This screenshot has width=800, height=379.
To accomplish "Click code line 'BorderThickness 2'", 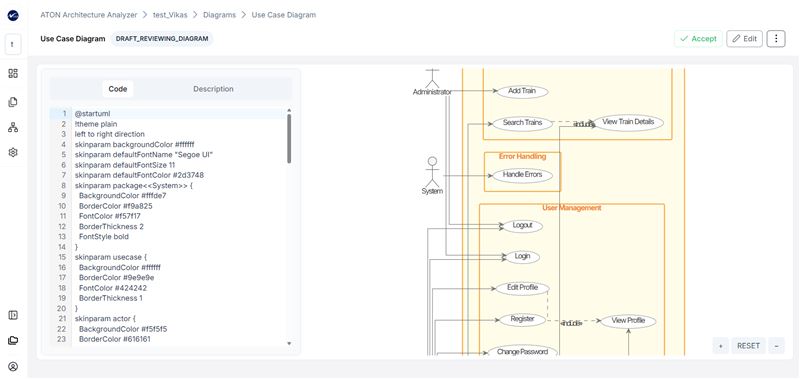I will click(111, 226).
